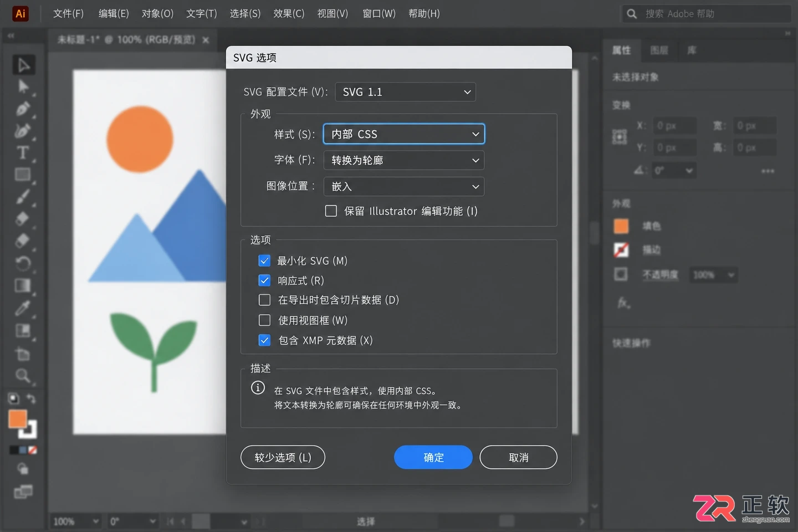The width and height of the screenshot is (798, 532).
Task: Click the search magnifier icon
Action: [x=632, y=13]
